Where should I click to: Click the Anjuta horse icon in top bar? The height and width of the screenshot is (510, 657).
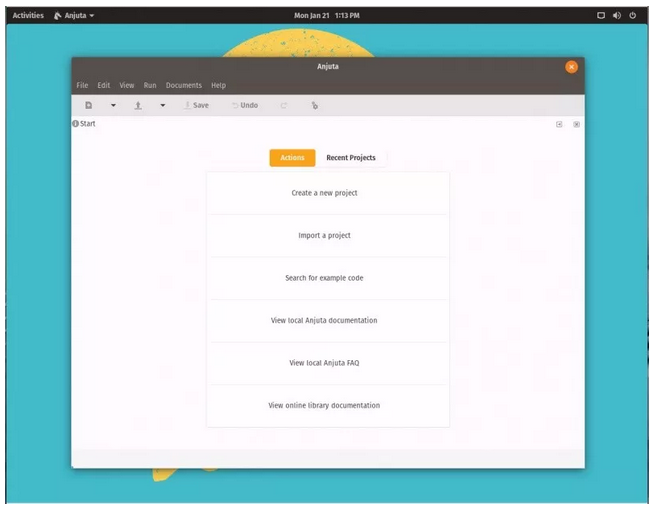[57, 16]
